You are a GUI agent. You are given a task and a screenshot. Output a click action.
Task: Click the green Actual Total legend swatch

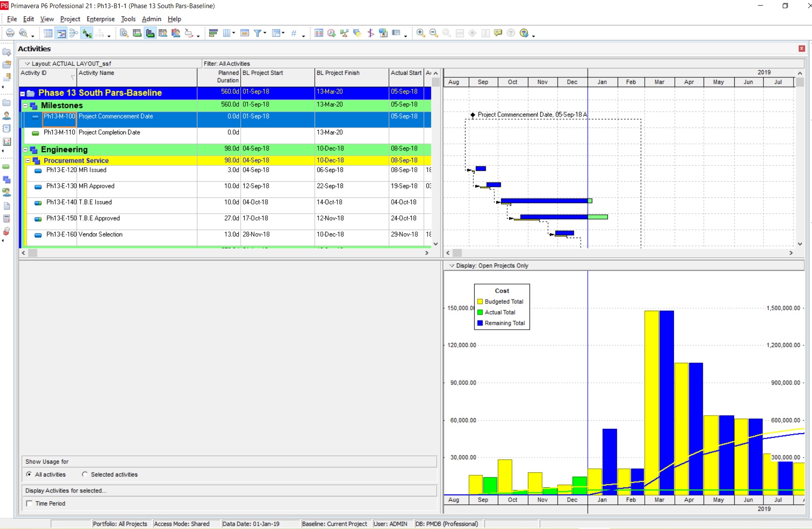coord(480,312)
